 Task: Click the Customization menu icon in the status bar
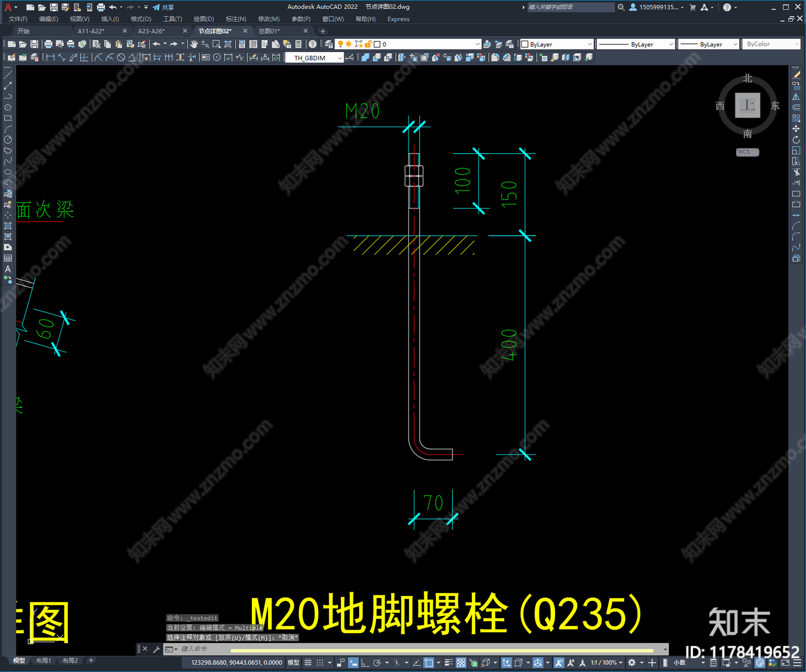pyautogui.click(x=798, y=663)
